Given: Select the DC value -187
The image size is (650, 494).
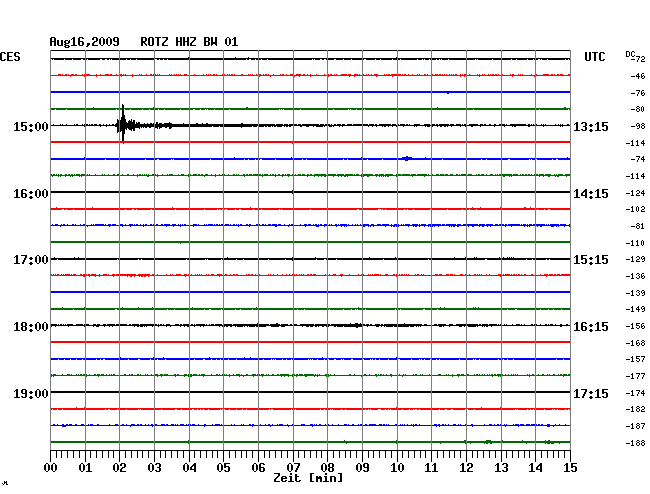Looking at the screenshot, I should click(635, 426).
